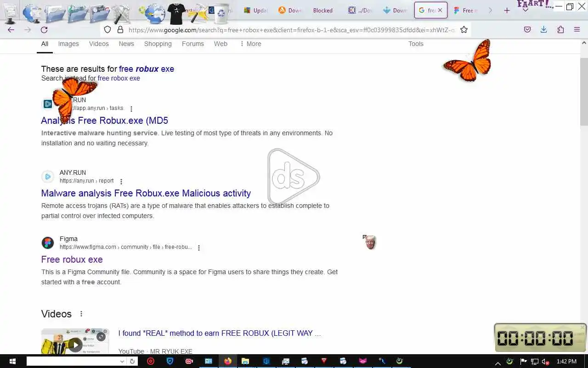This screenshot has height=368, width=588.
Task: Click the taskbar address refresh button
Action: (132, 362)
